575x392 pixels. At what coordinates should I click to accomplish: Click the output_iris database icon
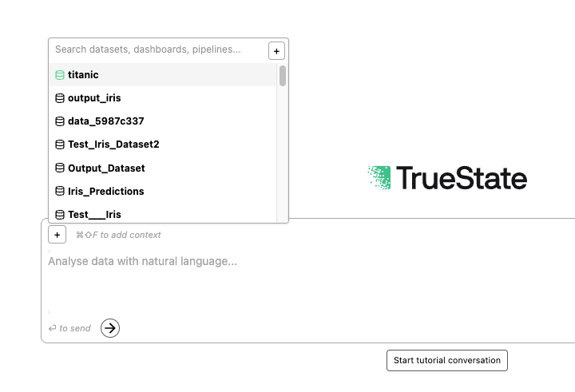[60, 98]
